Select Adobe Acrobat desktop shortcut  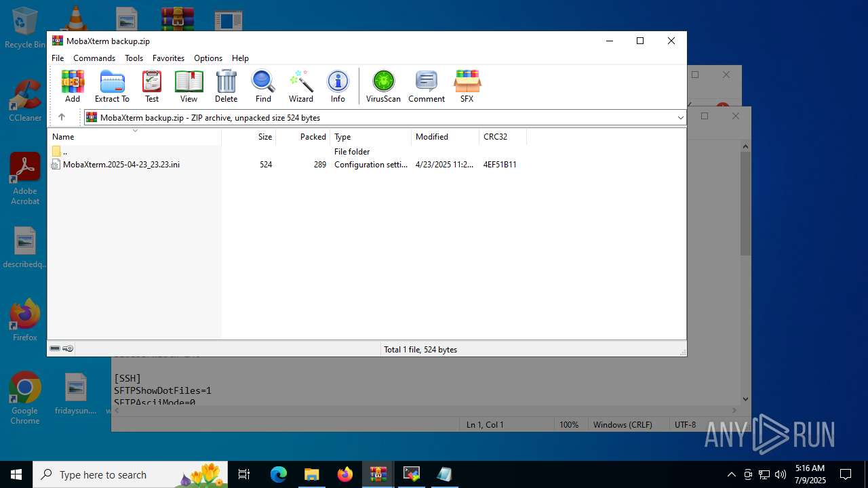[x=25, y=179]
